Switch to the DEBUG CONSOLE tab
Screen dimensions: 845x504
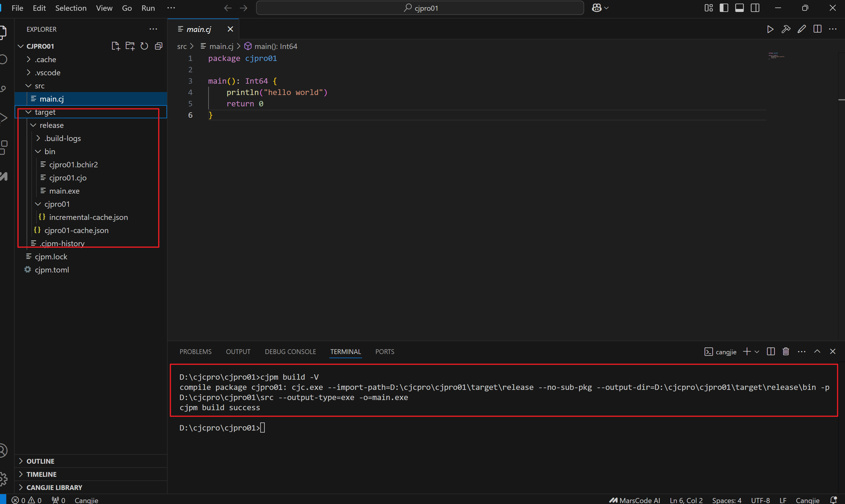tap(290, 352)
